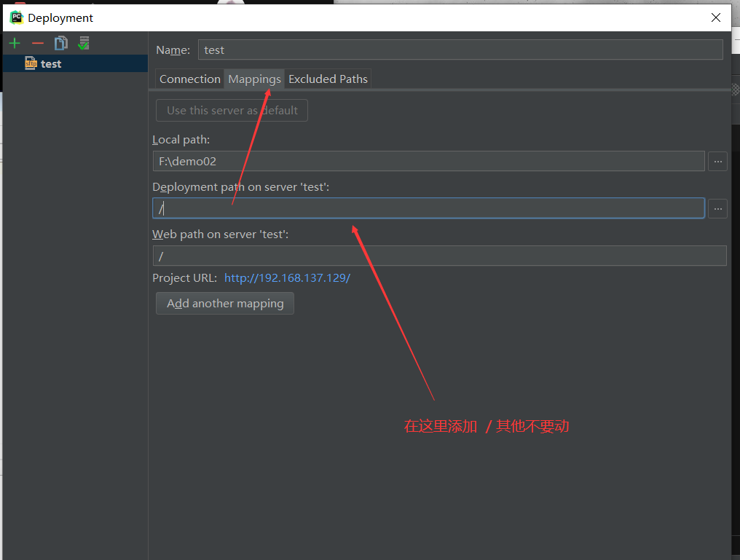The image size is (740, 560).
Task: Open the deployment path browse ellipsis button
Action: (718, 208)
